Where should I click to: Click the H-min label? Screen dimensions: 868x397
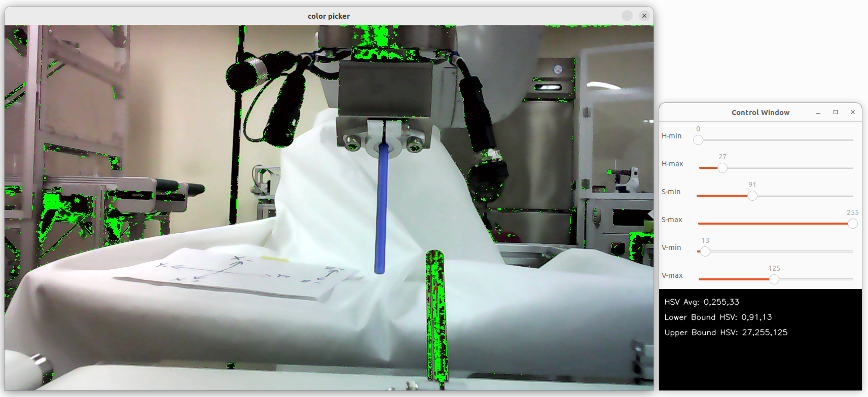671,136
